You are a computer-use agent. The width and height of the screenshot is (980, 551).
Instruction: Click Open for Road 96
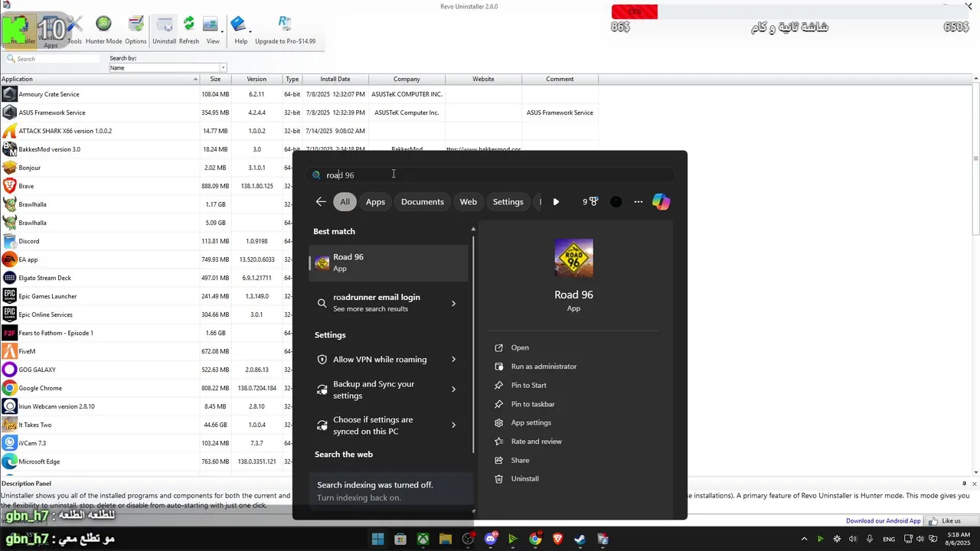tap(520, 347)
